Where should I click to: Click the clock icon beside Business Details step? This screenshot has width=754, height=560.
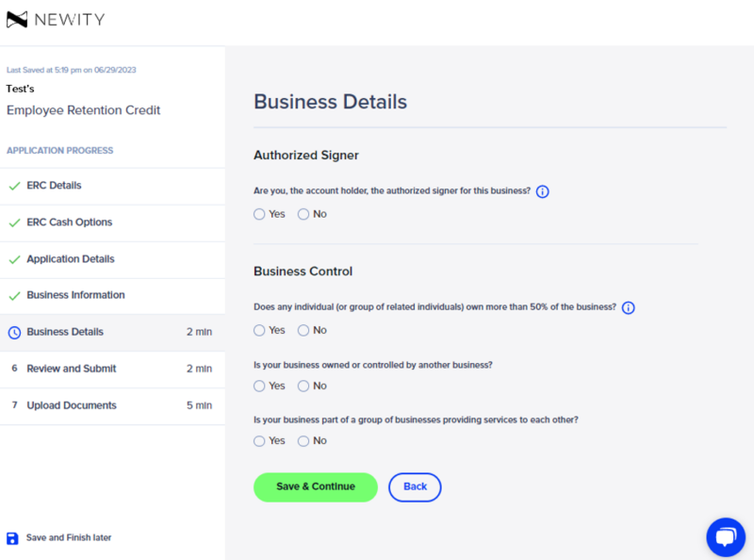pyautogui.click(x=14, y=332)
